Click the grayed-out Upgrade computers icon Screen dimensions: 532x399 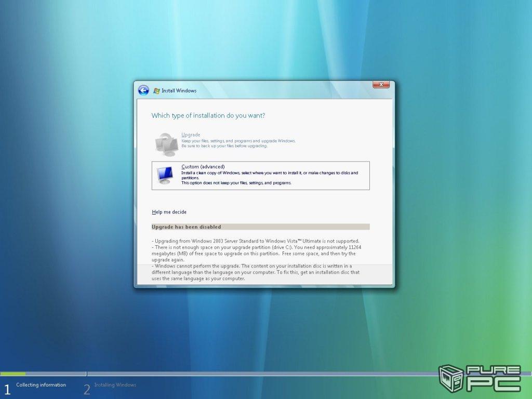166,143
